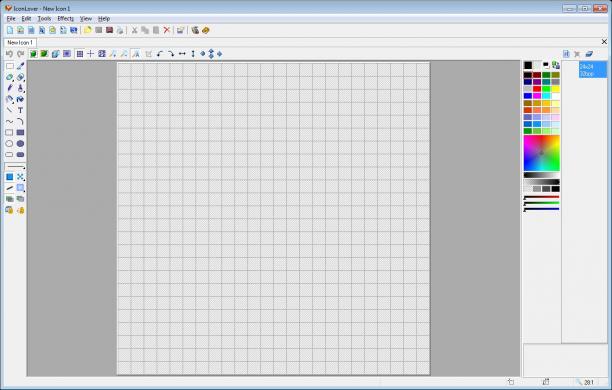Open the View menu
Viewport: 612px width, 390px height.
point(86,19)
